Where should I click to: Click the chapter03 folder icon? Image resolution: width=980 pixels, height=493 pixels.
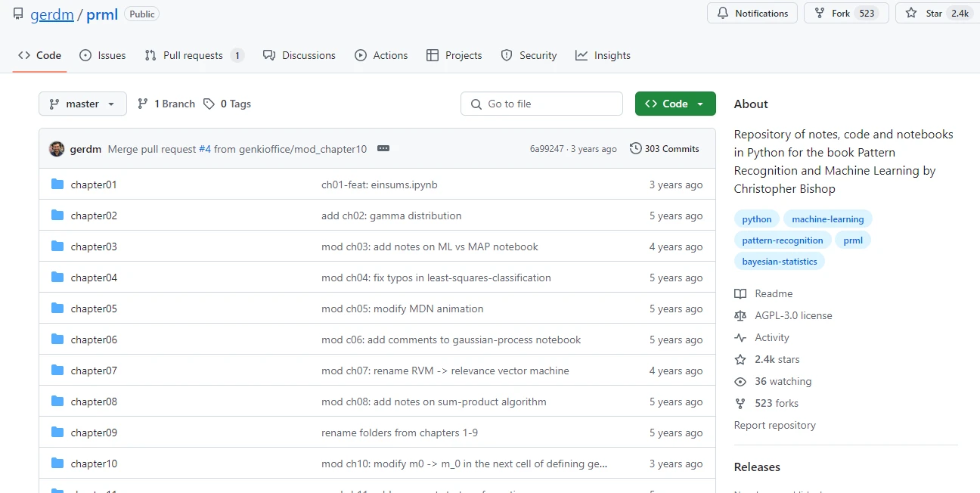57,246
